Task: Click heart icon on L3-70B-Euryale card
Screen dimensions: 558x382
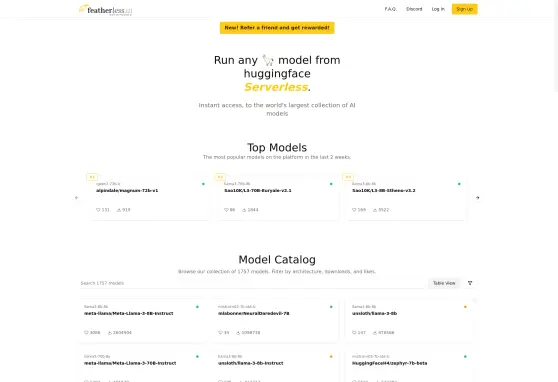Action: (x=226, y=210)
